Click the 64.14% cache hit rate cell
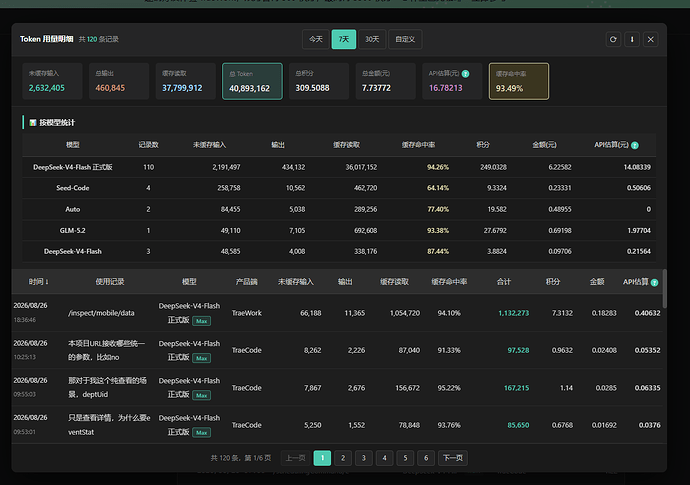The width and height of the screenshot is (690, 485). 438,188
